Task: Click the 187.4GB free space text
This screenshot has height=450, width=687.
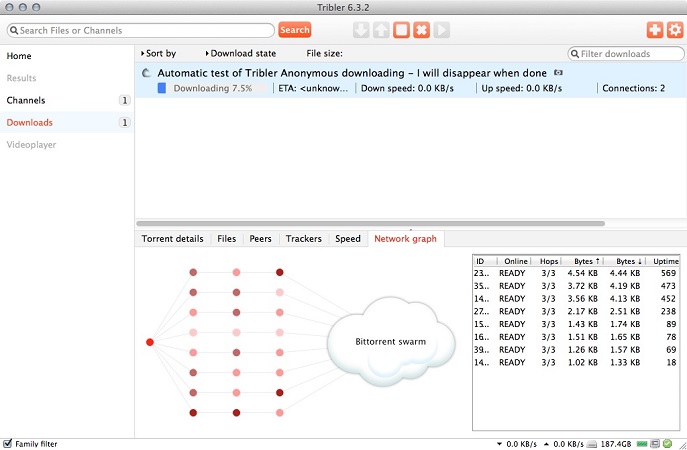Action: [x=616, y=444]
